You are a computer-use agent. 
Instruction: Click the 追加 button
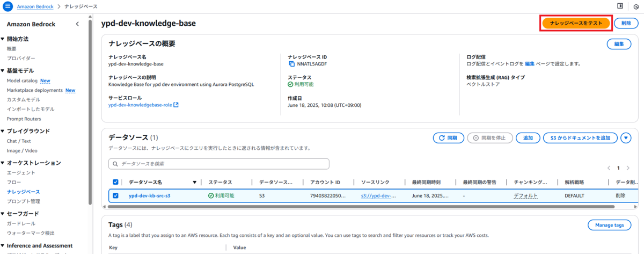pyautogui.click(x=528, y=138)
